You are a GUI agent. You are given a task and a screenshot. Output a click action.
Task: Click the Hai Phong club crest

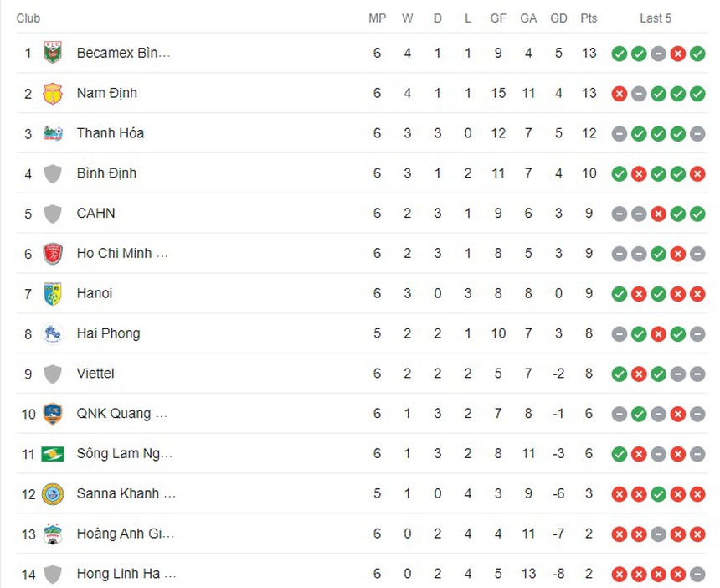[x=54, y=333]
